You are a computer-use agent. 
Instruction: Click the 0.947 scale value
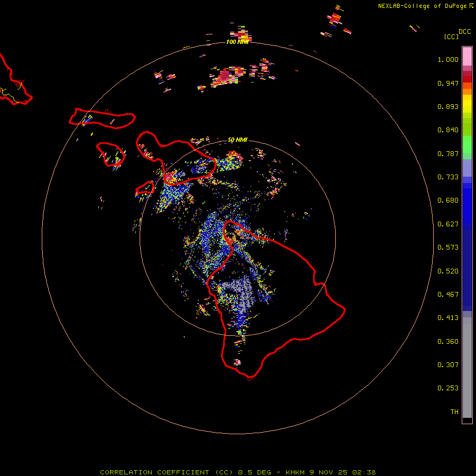[x=448, y=83]
